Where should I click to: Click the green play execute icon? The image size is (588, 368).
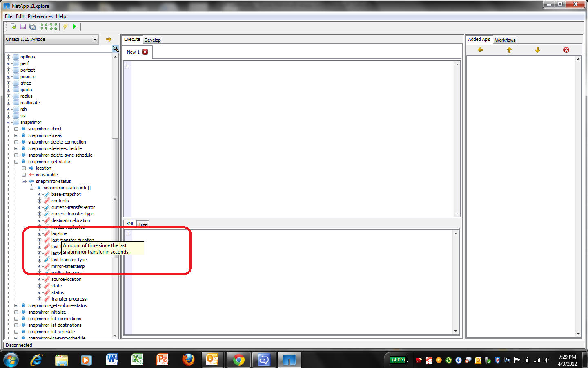tap(74, 27)
